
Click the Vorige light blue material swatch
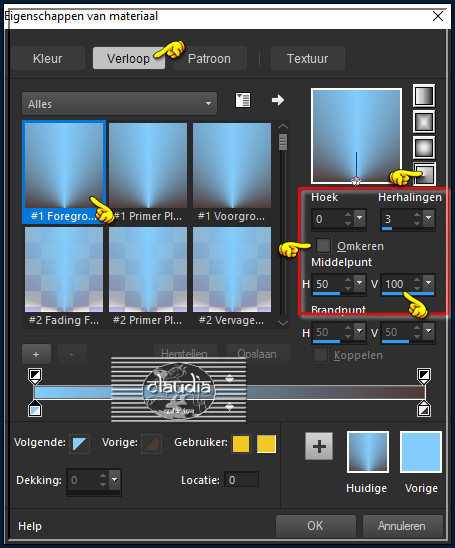(421, 452)
